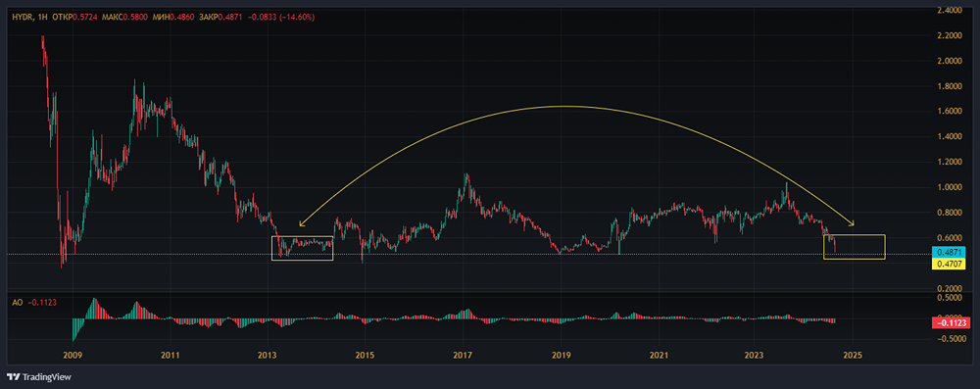
Task: Click 0.8000 on the price scale
Action: click(950, 213)
